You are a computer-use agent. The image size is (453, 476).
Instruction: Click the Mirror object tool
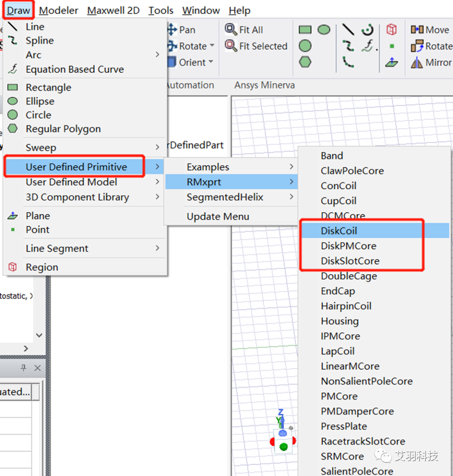(431, 62)
